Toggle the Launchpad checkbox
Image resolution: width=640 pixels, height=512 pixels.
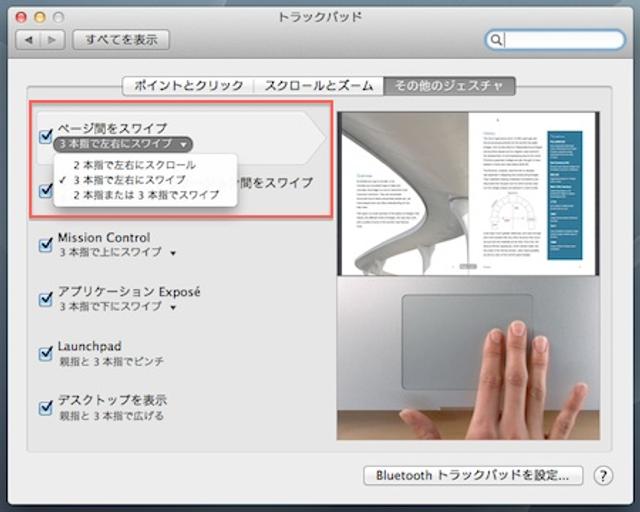pos(45,353)
